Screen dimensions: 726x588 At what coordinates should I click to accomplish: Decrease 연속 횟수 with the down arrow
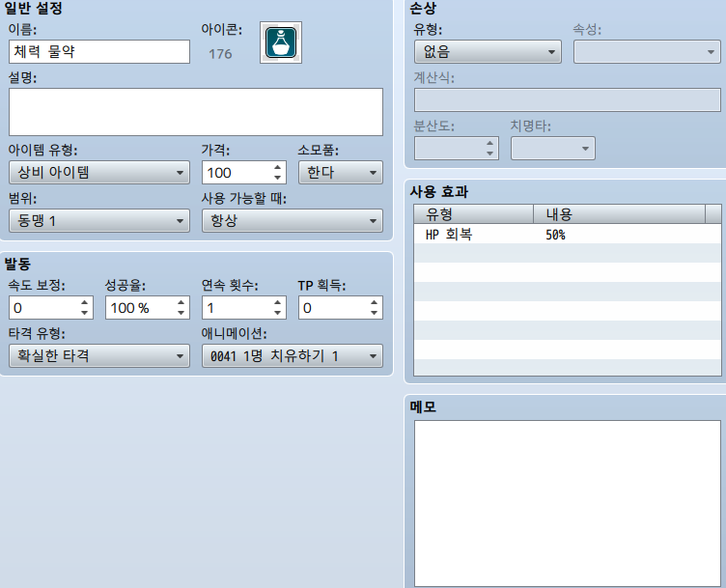pos(277,313)
